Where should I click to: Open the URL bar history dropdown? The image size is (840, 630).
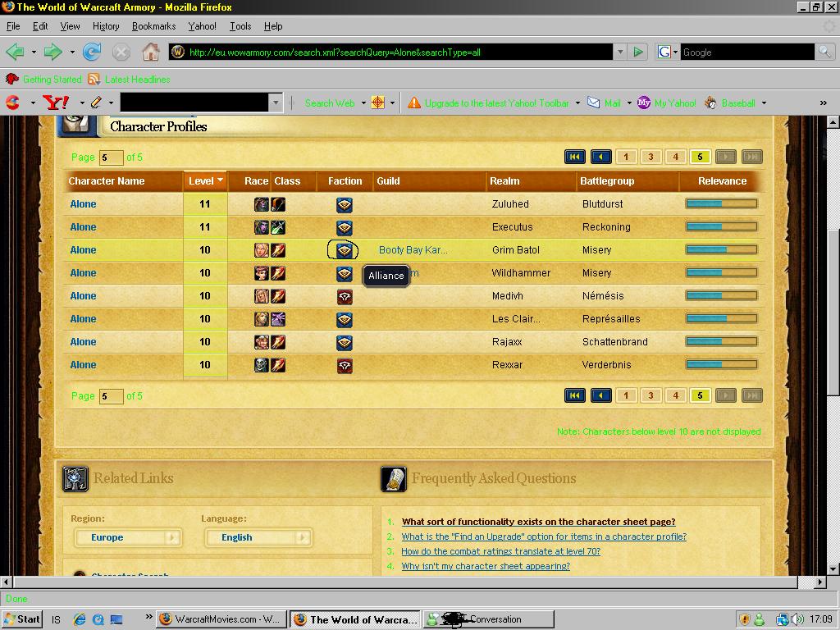click(x=620, y=52)
